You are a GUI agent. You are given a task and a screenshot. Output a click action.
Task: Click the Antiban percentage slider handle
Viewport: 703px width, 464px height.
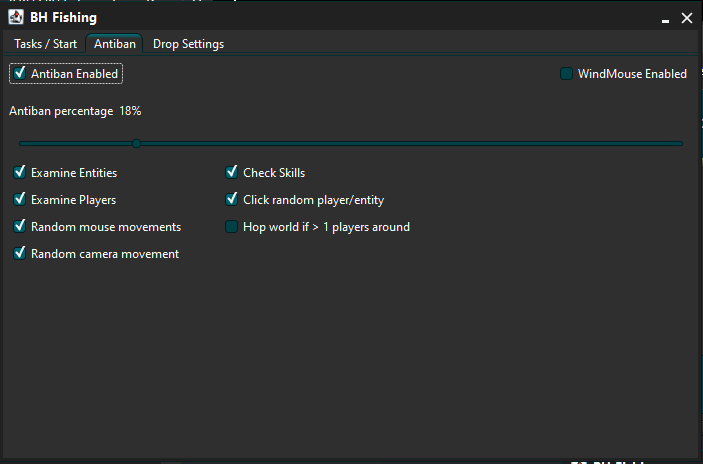coord(136,143)
